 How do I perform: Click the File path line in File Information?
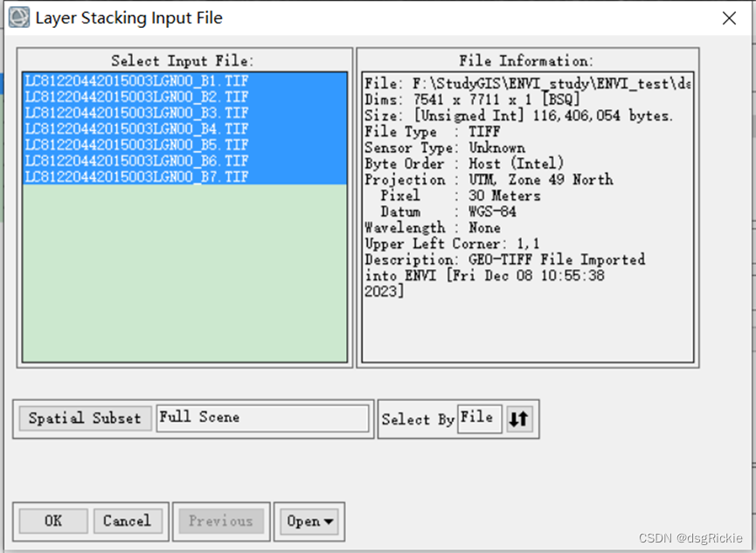coord(527,84)
